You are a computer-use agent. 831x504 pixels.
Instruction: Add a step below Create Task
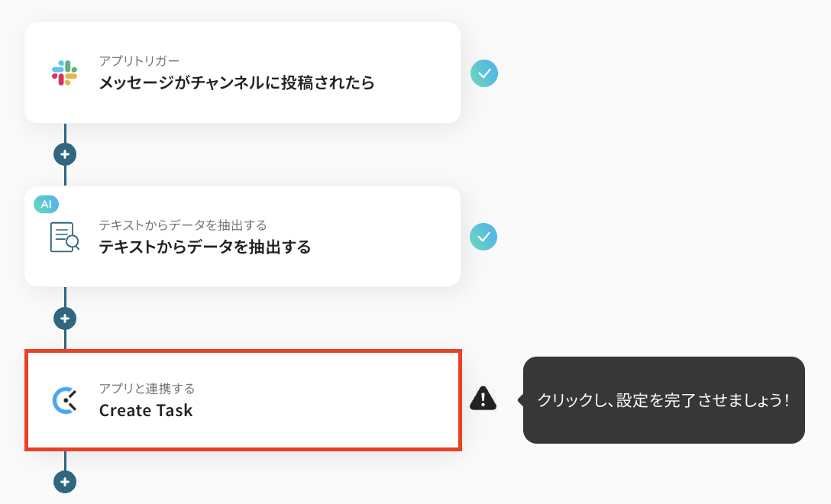[65, 482]
